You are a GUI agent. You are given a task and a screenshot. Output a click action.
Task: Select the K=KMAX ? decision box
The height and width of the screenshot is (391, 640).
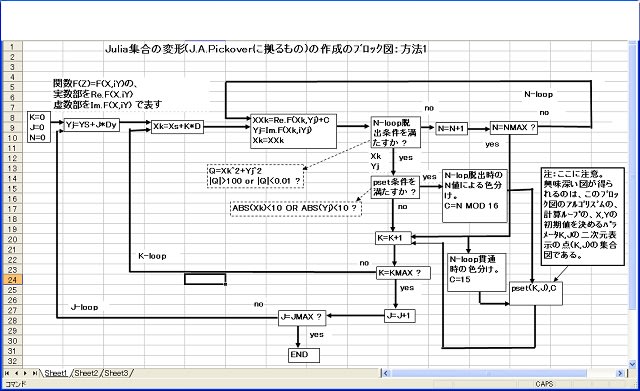point(403,273)
